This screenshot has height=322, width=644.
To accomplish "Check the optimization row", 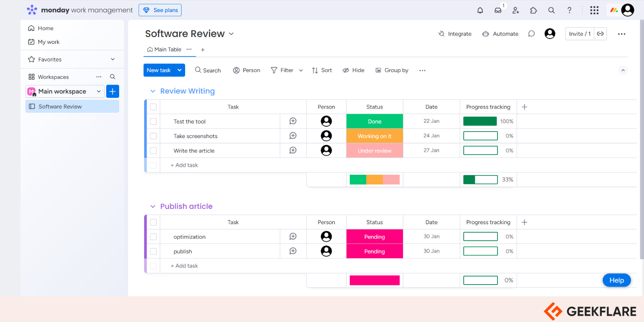I will tap(153, 237).
